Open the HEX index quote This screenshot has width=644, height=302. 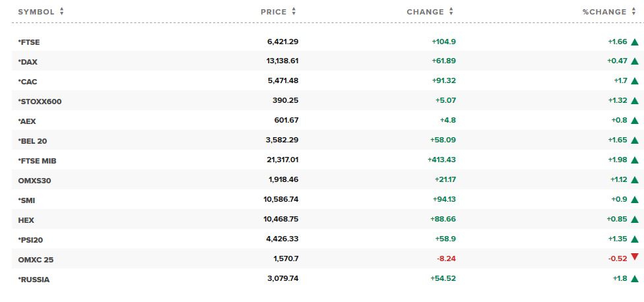pyautogui.click(x=26, y=220)
